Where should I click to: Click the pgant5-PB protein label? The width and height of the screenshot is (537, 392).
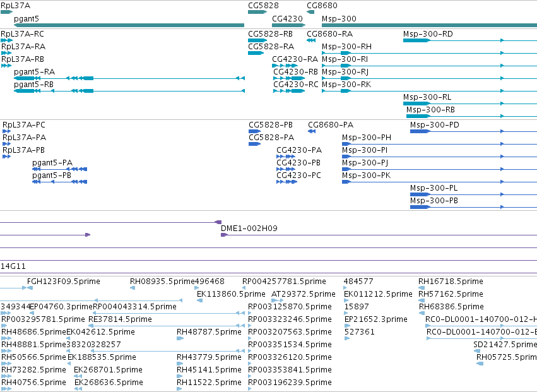(52, 175)
